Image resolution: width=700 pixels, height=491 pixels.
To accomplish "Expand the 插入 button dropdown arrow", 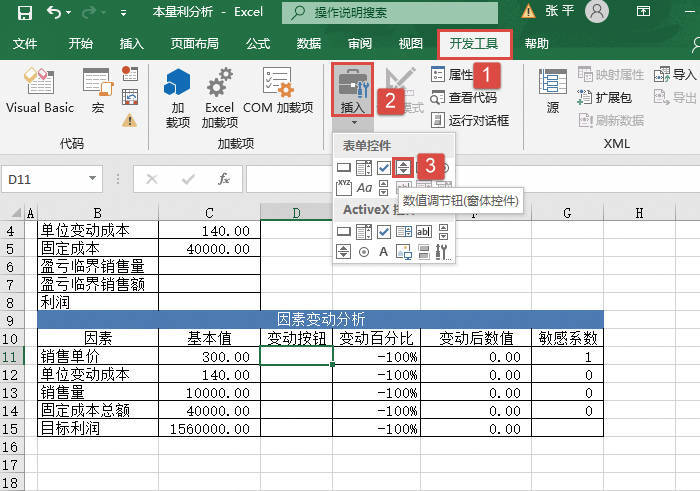I will (354, 122).
